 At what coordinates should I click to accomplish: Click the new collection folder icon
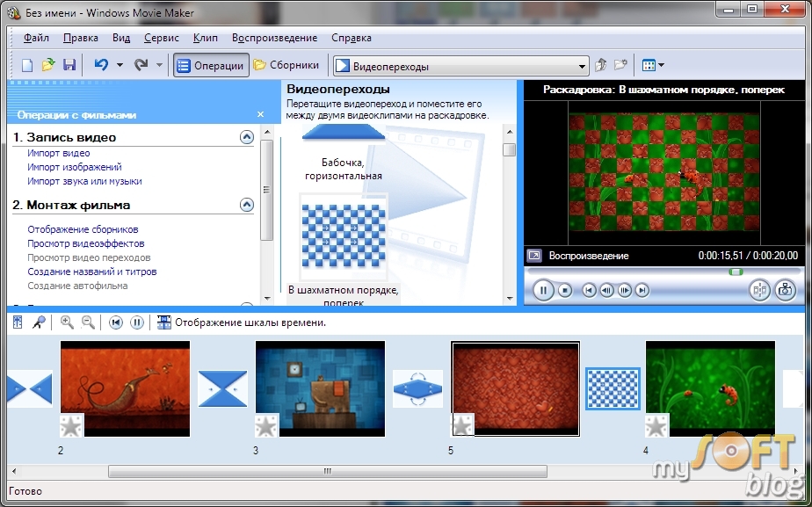pos(620,65)
